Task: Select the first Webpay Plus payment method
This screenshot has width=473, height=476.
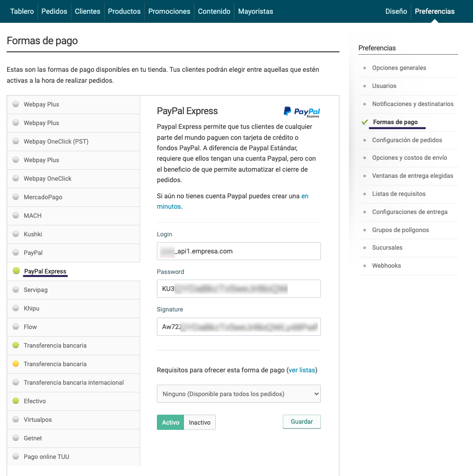Action: [73, 105]
